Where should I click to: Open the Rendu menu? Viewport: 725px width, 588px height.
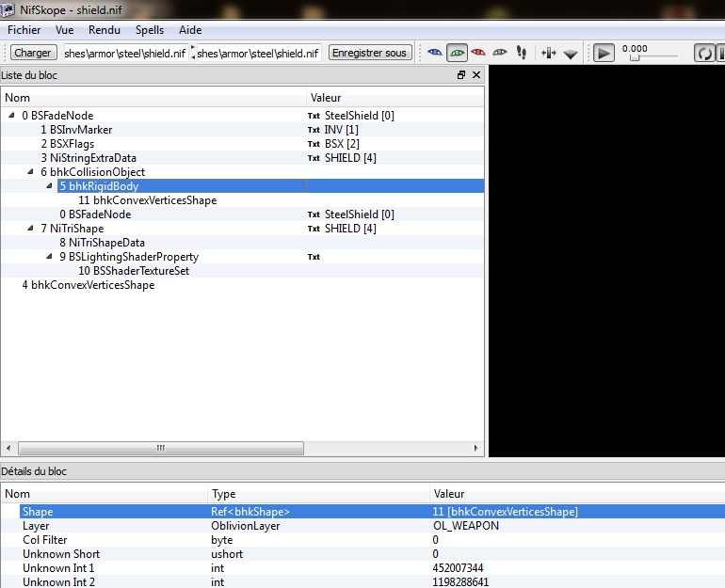pos(105,30)
